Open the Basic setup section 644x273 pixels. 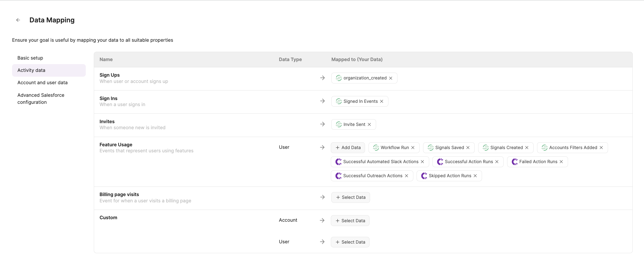[x=30, y=58]
